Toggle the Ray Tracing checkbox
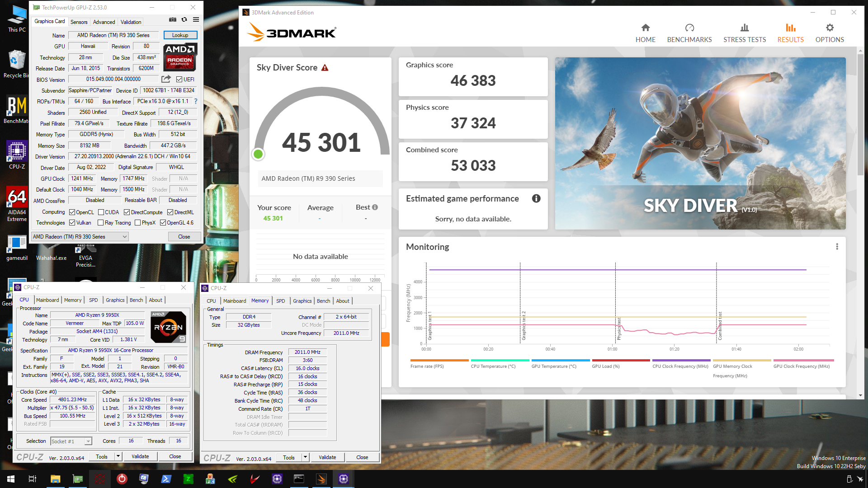868x488 pixels. tap(100, 223)
